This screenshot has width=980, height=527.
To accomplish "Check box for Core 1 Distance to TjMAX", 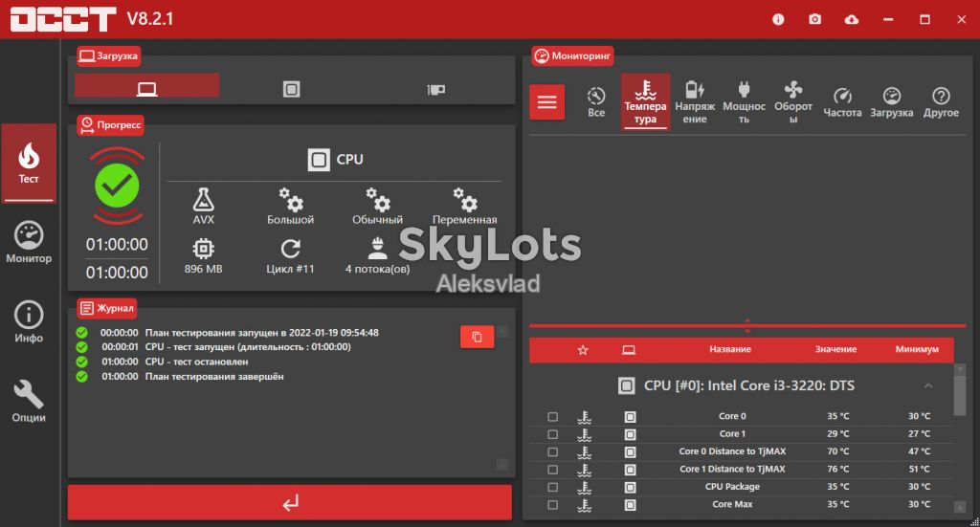I will (552, 469).
